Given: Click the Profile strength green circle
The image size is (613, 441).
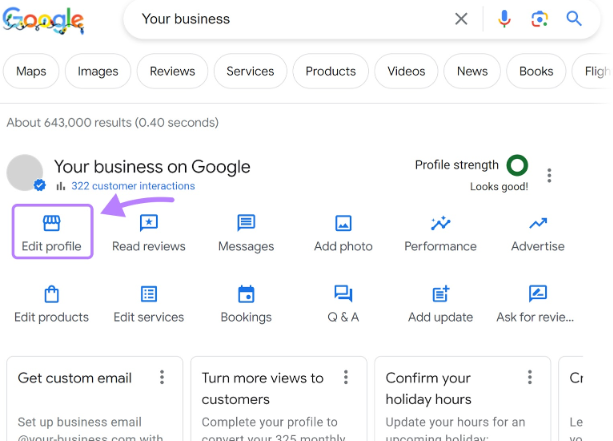Looking at the screenshot, I should tap(517, 165).
